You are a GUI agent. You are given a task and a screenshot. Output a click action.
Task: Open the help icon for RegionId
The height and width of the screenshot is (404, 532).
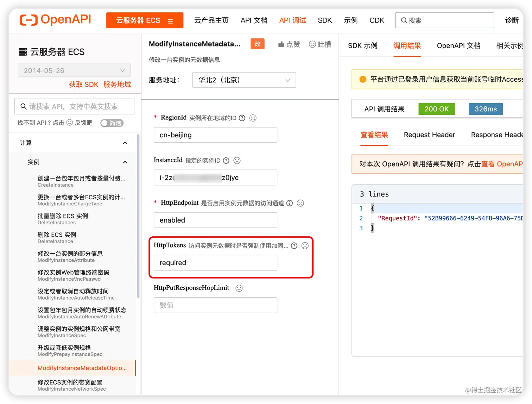coord(242,118)
